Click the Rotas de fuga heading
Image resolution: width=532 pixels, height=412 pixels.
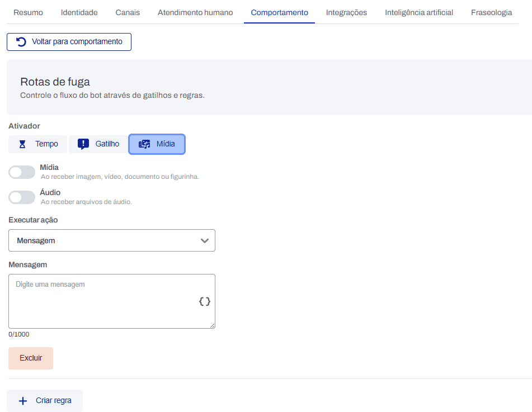[55, 82]
